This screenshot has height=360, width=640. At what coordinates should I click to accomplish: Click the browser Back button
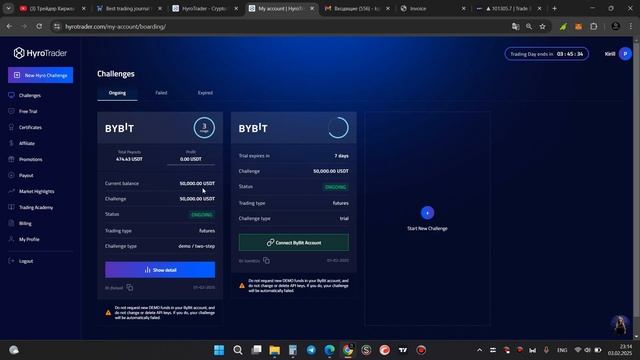click(x=9, y=27)
